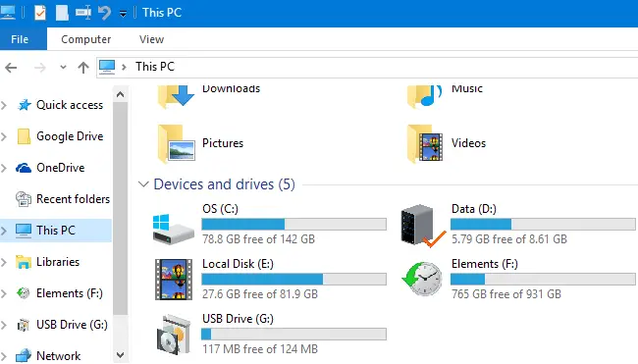Open the Computer ribbon tab
The width and height of the screenshot is (638, 364).
pos(85,39)
